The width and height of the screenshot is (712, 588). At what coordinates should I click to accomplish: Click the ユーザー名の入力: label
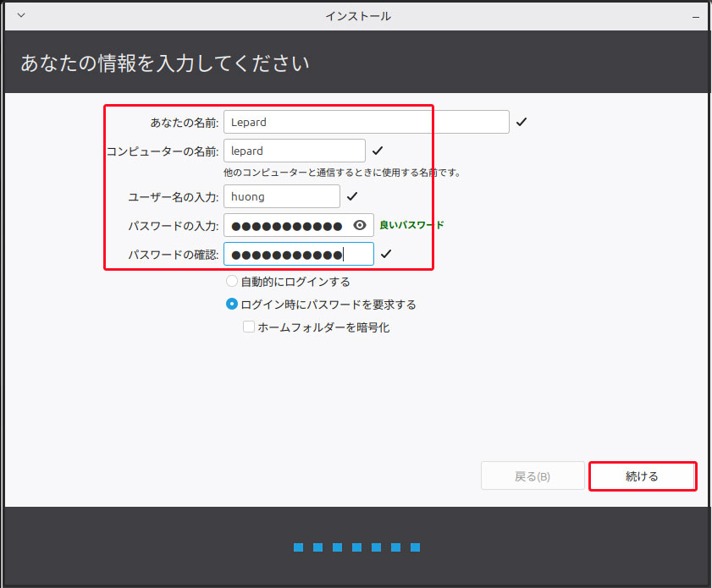(x=174, y=197)
